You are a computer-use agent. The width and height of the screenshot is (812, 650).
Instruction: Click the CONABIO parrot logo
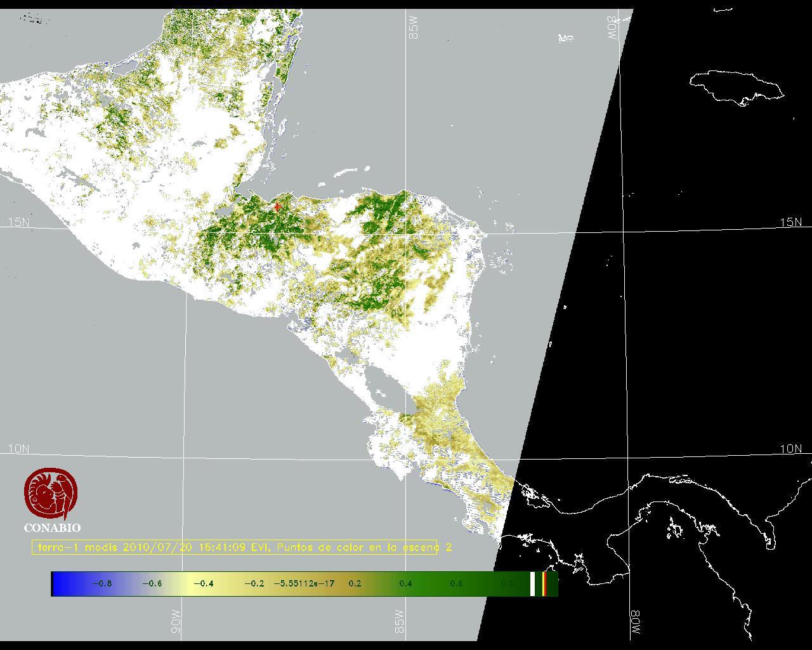point(52,493)
